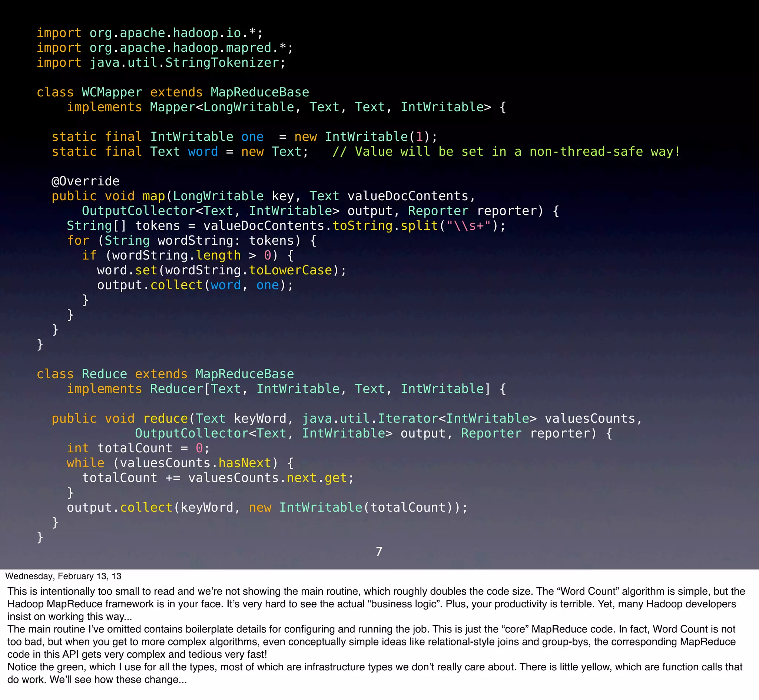
Task: Click note paragraph starting 'The main routine I've omitted'
Action: tap(371, 642)
